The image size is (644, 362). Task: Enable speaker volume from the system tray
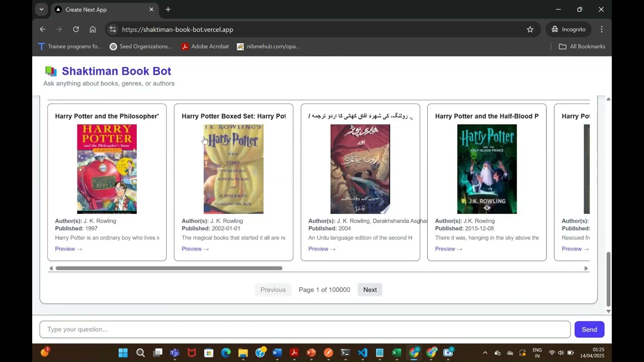coord(560,352)
